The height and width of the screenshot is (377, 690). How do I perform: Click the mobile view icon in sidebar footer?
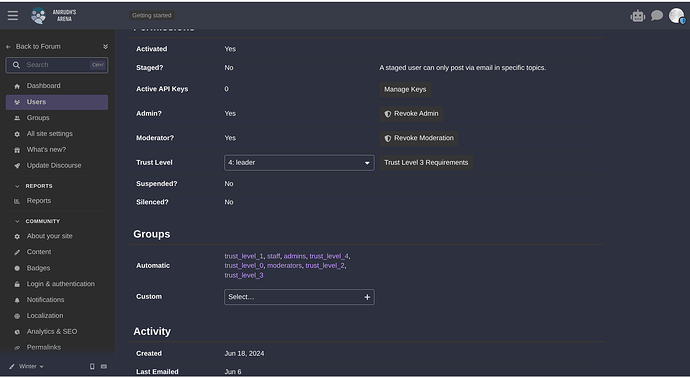tap(92, 366)
